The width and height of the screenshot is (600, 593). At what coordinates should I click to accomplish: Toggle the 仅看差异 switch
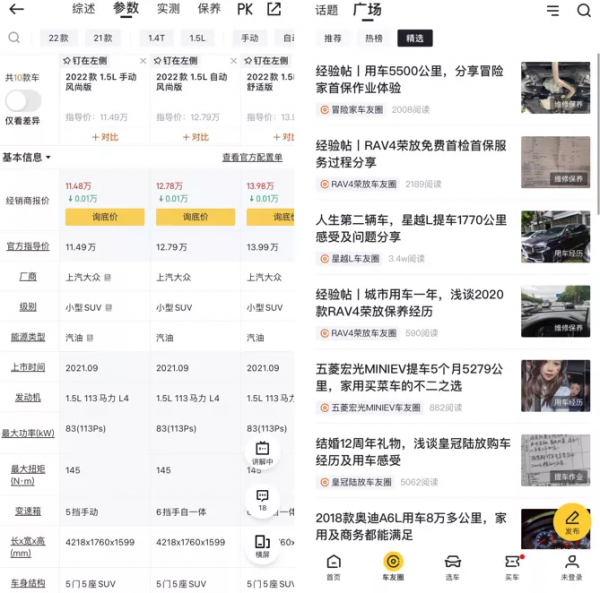[23, 101]
